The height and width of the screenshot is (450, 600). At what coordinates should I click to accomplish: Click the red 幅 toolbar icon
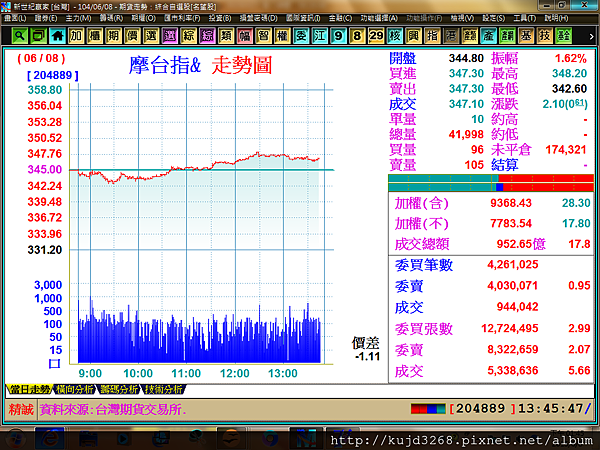245,36
